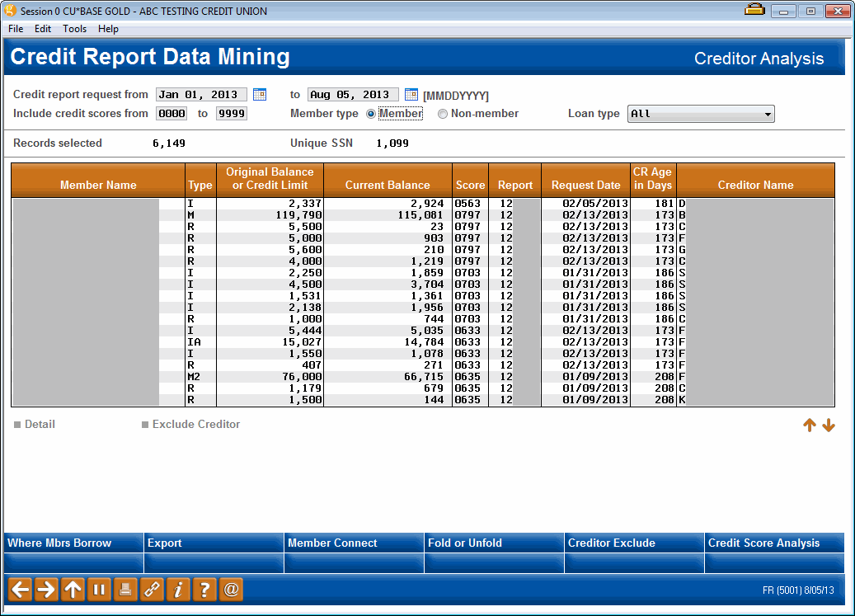Open the Help menu
This screenshot has height=616, width=855.
point(108,29)
